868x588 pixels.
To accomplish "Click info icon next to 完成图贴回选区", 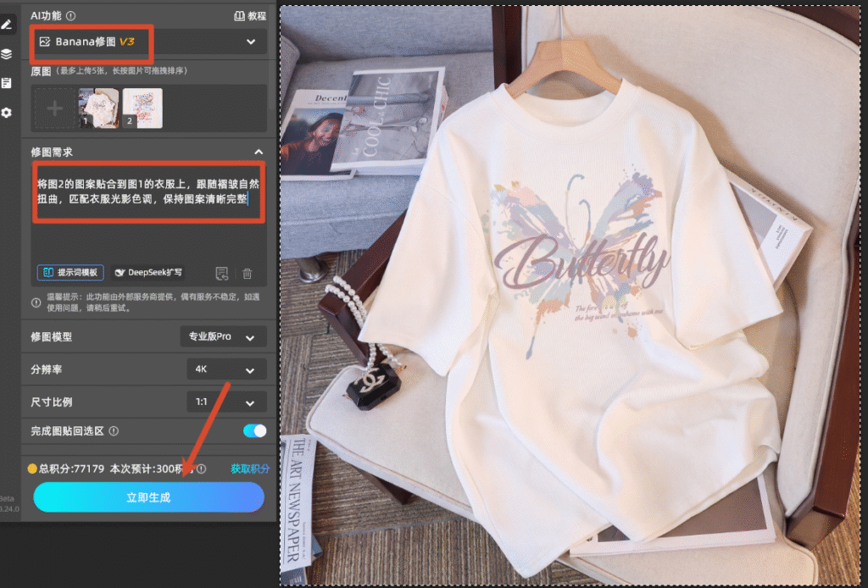I will 114,431.
